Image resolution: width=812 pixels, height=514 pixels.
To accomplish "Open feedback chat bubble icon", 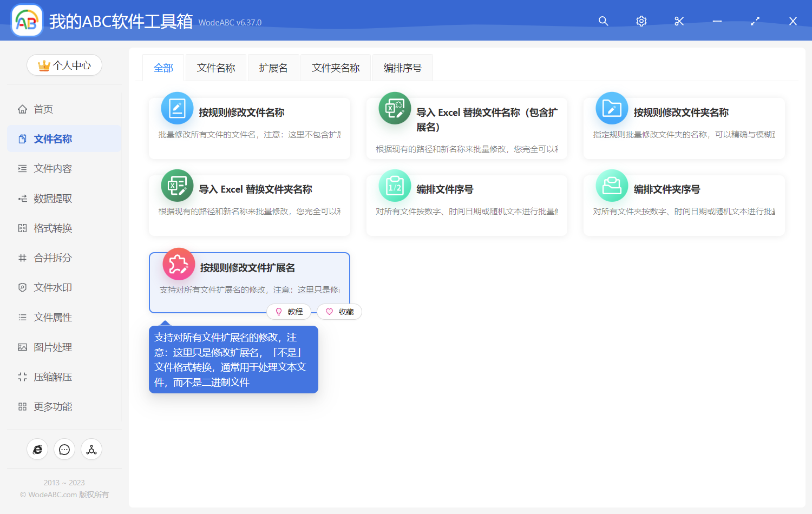I will pos(64,449).
